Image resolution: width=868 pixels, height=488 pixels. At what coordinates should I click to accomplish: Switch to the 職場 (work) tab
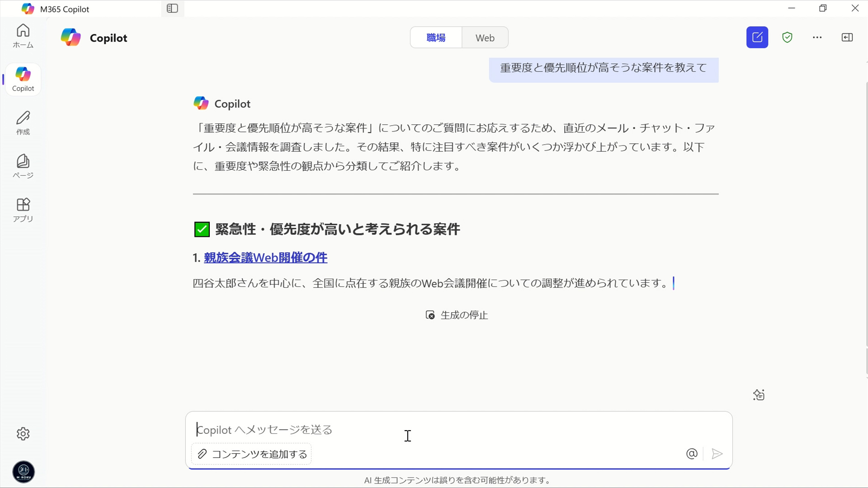coord(436,38)
